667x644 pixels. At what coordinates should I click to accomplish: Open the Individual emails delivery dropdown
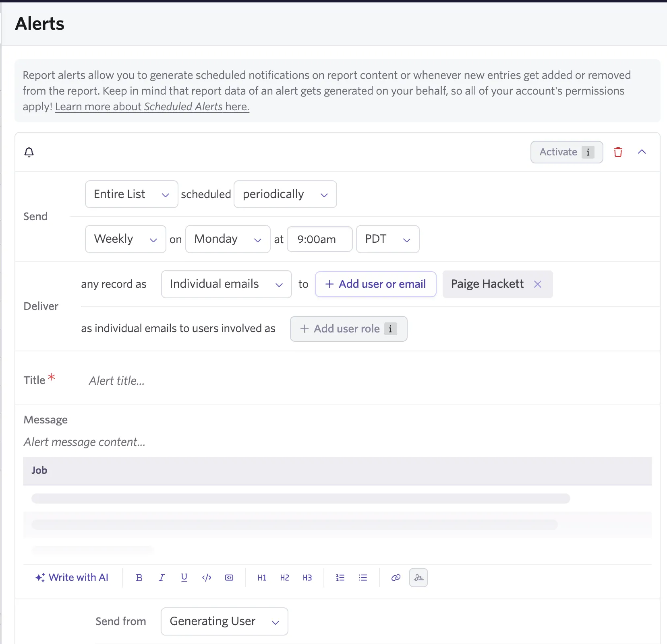pos(226,284)
